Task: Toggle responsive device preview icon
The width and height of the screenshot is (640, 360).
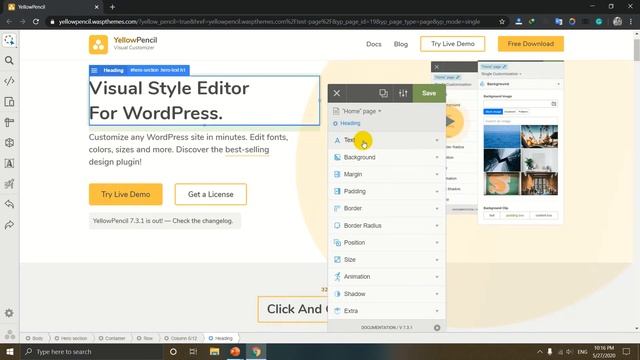Action: pos(9,102)
